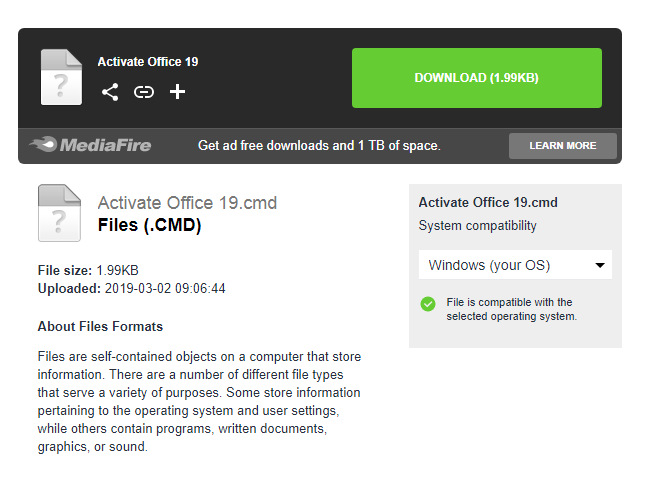
Task: Click the dropdown arrow in System compatibility
Action: pos(600,265)
